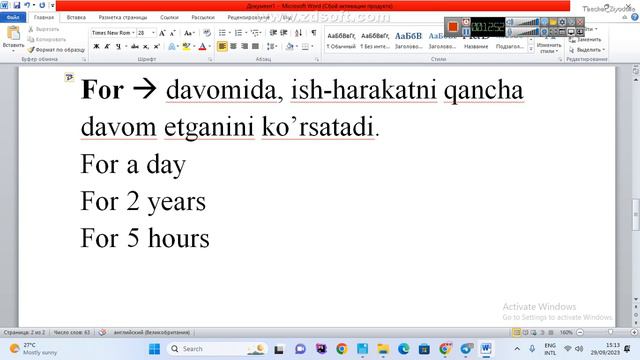The width and height of the screenshot is (640, 360).
Task: Click the multilevel list icon
Action: point(255,33)
